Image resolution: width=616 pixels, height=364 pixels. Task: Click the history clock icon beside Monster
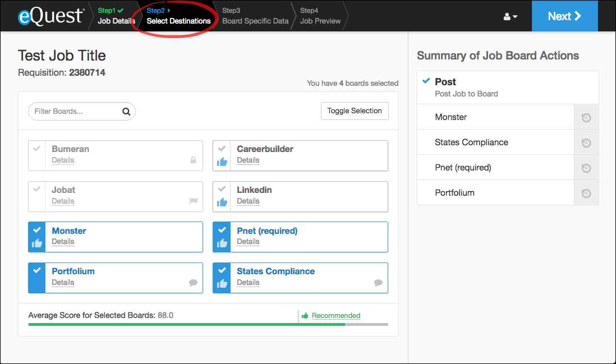pos(586,117)
